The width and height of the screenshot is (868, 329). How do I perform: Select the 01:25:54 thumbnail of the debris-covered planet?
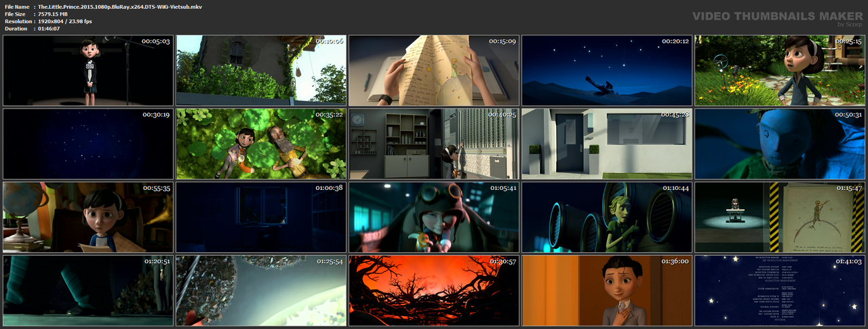tap(261, 290)
